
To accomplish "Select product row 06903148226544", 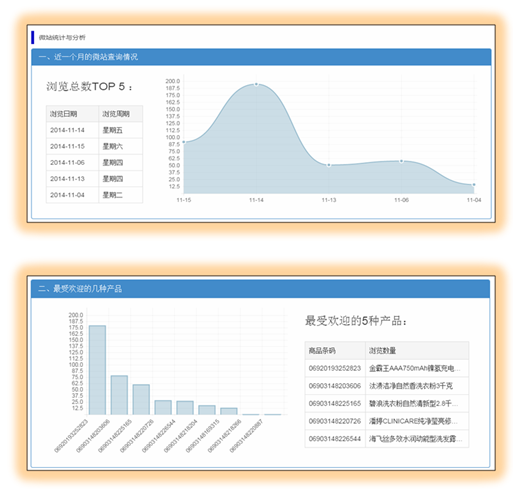I will tap(387, 439).
